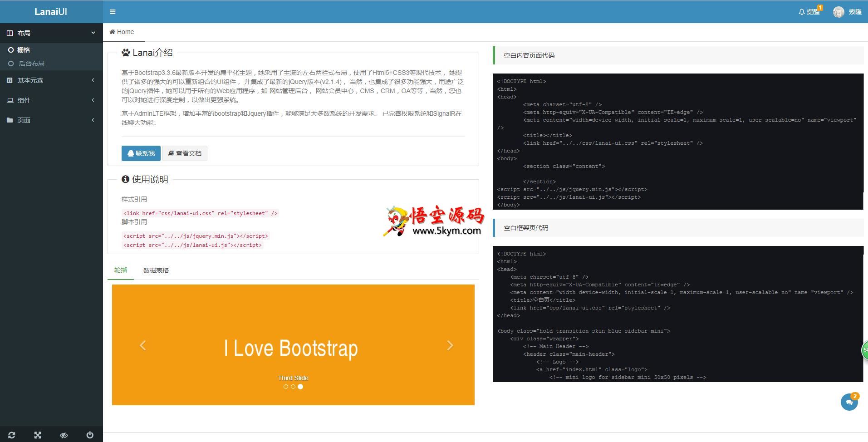Click the 样式引用 label
The height and width of the screenshot is (442, 868).
pyautogui.click(x=134, y=199)
